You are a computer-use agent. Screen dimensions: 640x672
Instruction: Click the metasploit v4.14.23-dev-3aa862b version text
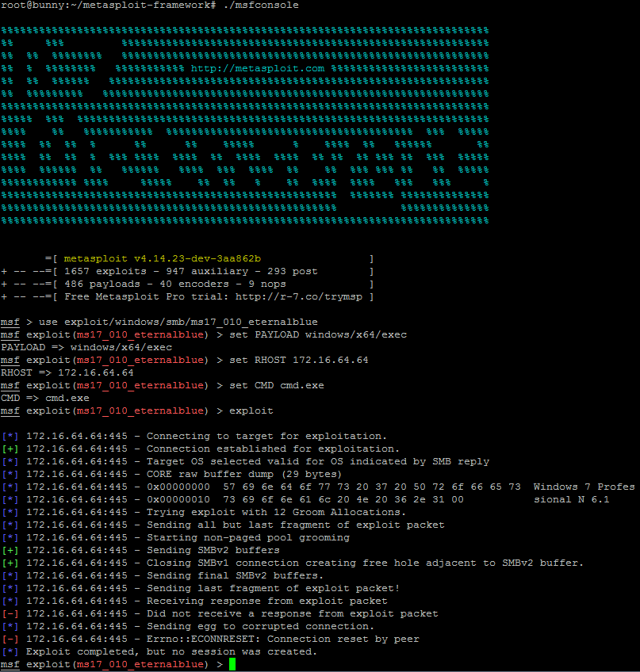point(162,258)
